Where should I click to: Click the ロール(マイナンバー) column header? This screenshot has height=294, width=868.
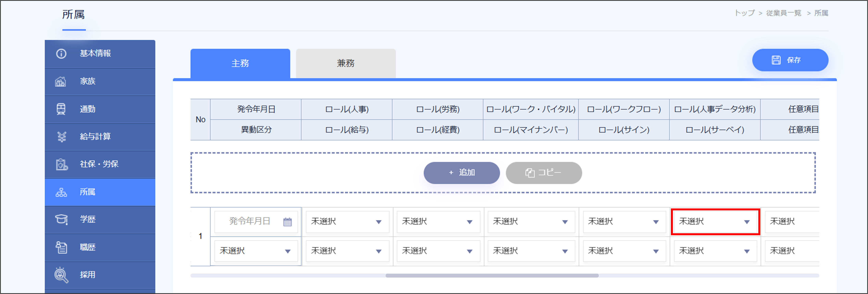[x=531, y=130]
